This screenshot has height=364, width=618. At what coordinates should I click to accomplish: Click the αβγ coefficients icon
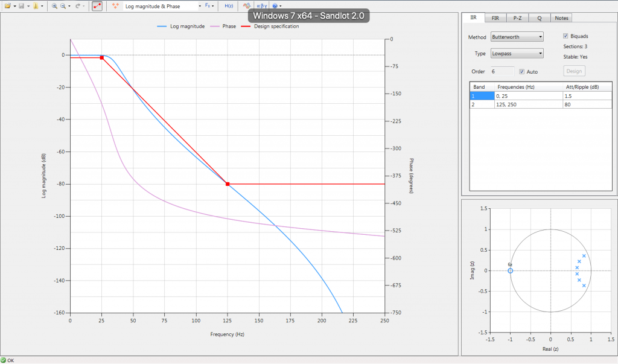[261, 5]
